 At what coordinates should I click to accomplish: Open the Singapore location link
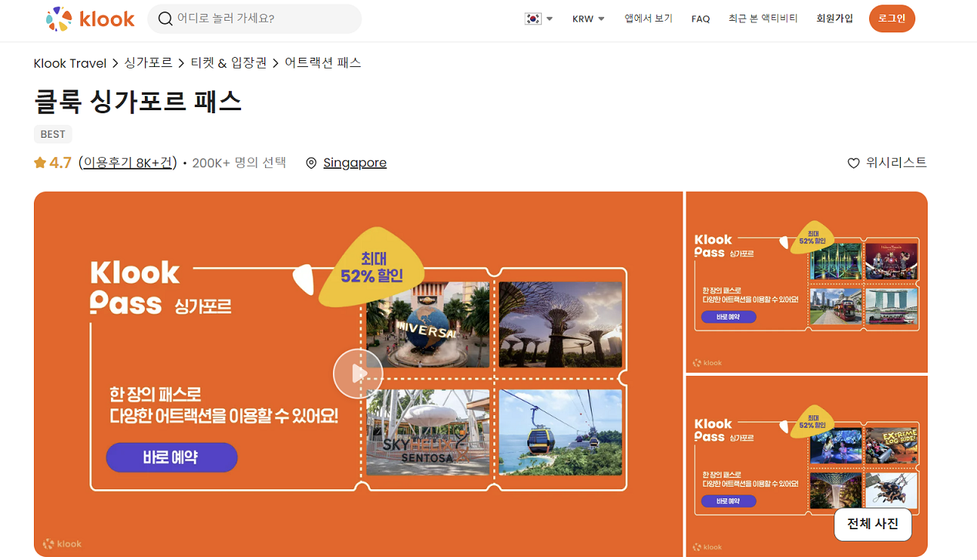(355, 163)
